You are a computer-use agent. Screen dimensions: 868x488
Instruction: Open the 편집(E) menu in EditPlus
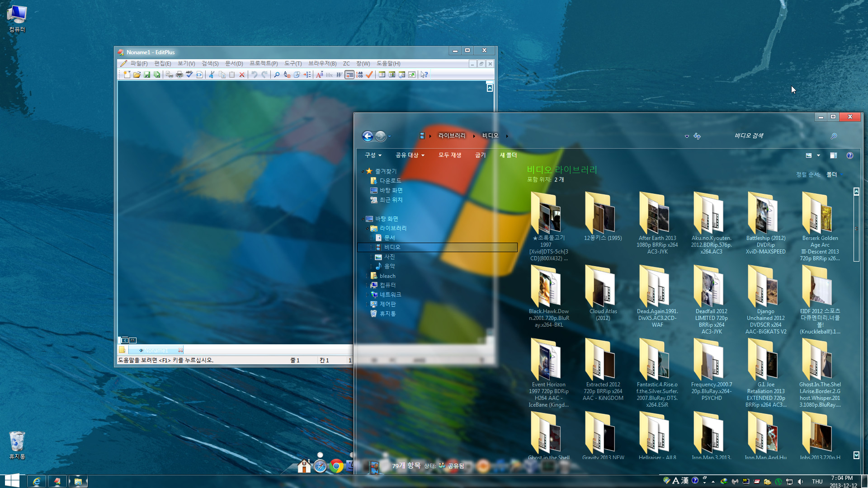click(163, 64)
